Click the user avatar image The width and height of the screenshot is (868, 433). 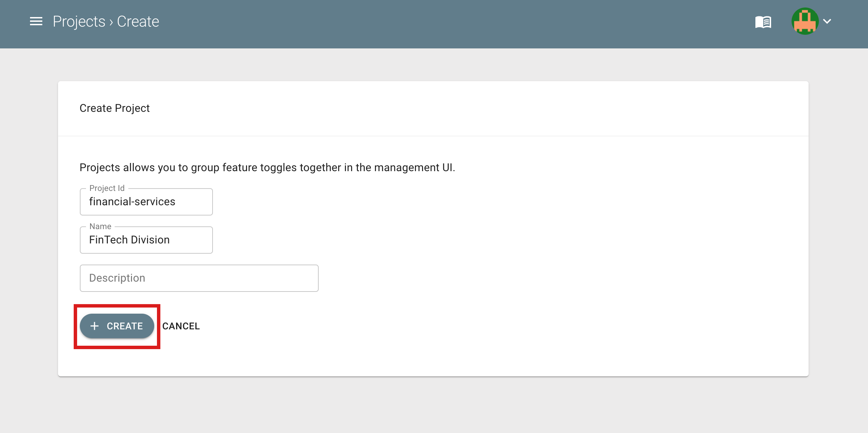point(805,21)
